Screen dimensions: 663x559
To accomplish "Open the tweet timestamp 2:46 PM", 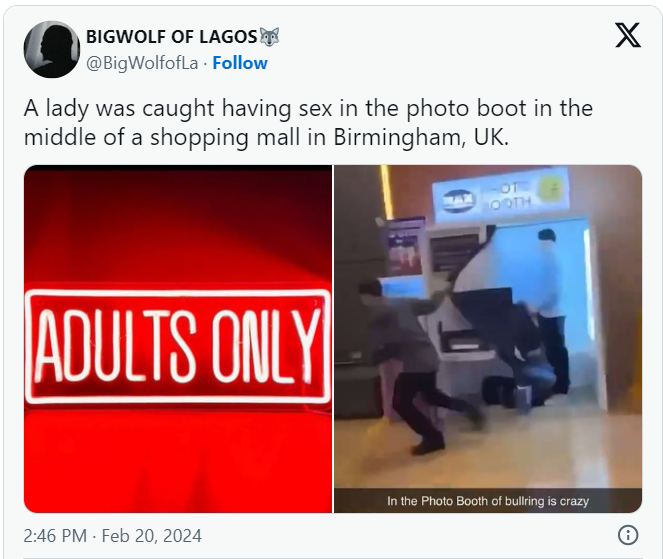I will coord(55,536).
